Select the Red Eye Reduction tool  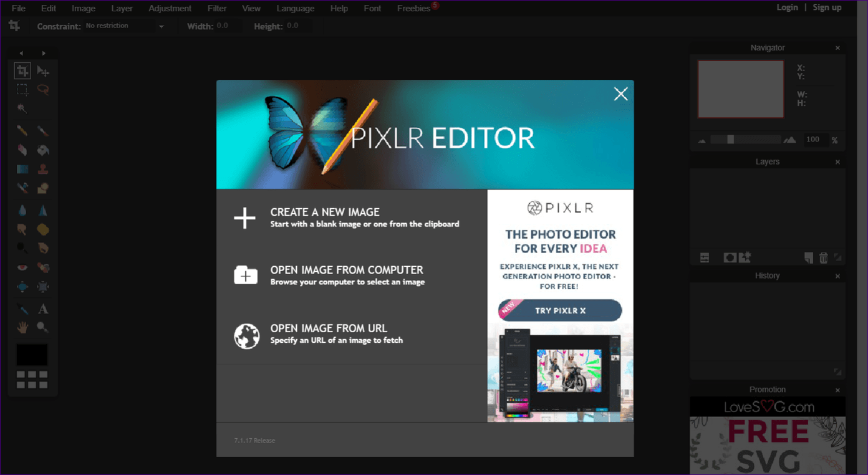22,267
